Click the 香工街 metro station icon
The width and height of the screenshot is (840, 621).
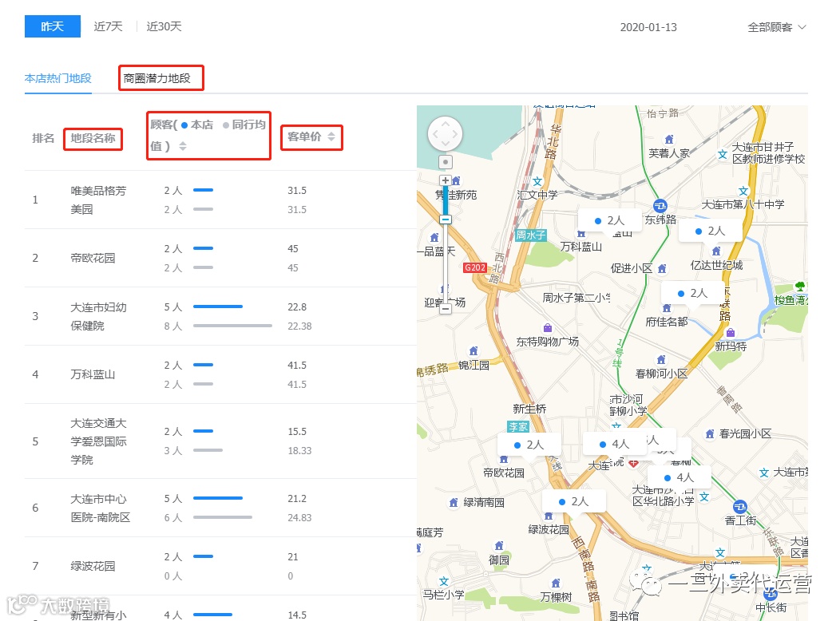click(740, 506)
